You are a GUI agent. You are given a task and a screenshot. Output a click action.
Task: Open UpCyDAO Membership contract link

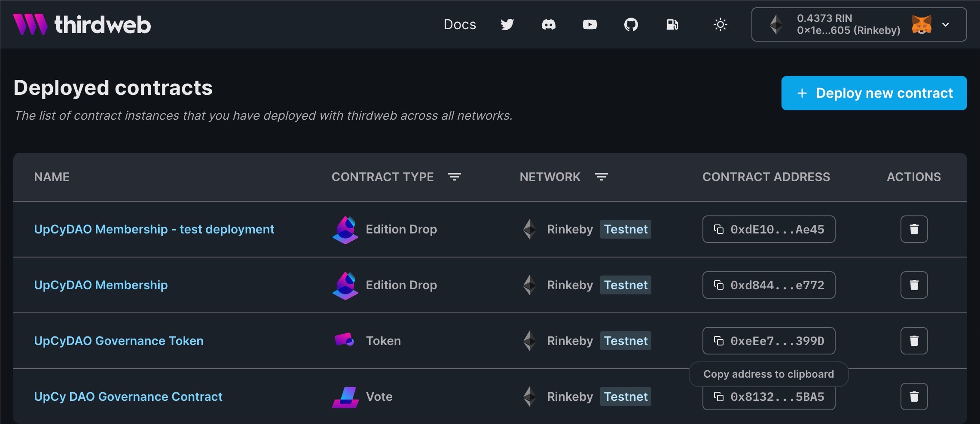(101, 285)
